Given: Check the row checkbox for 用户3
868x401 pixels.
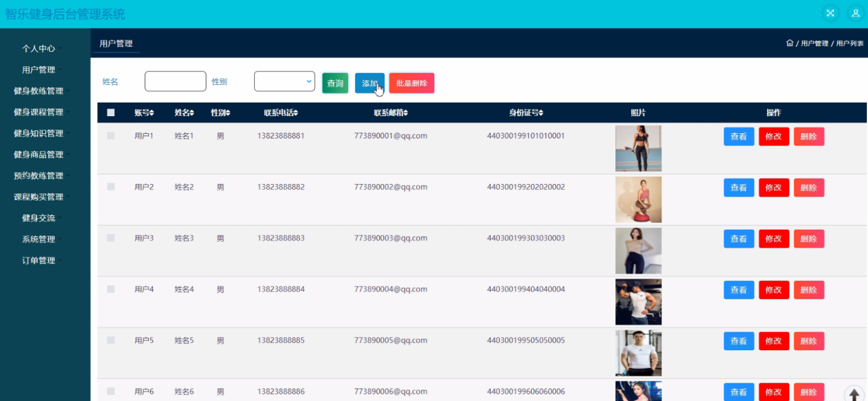Looking at the screenshot, I should pyautogui.click(x=111, y=238).
